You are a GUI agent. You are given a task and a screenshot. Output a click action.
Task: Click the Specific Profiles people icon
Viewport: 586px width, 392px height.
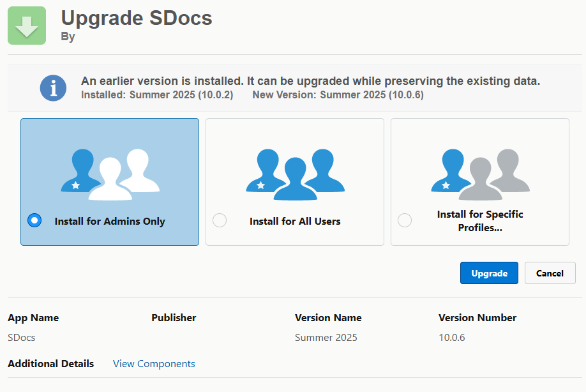tap(480, 170)
